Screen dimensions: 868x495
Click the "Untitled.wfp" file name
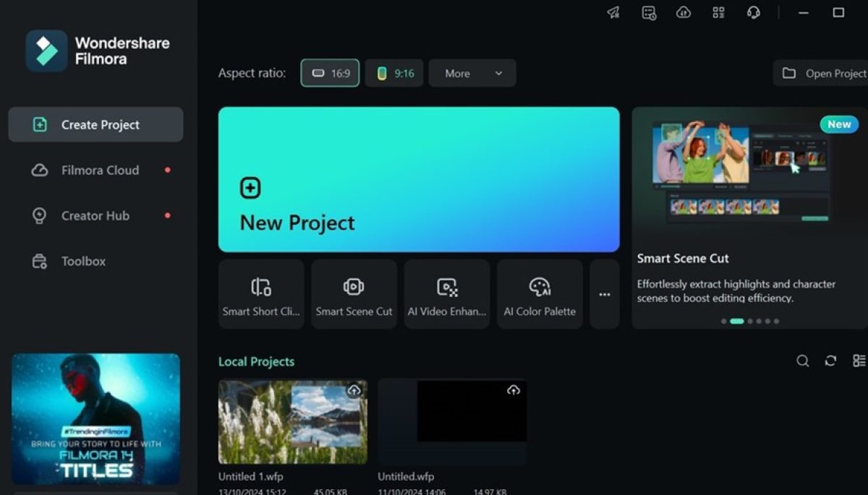(x=406, y=476)
